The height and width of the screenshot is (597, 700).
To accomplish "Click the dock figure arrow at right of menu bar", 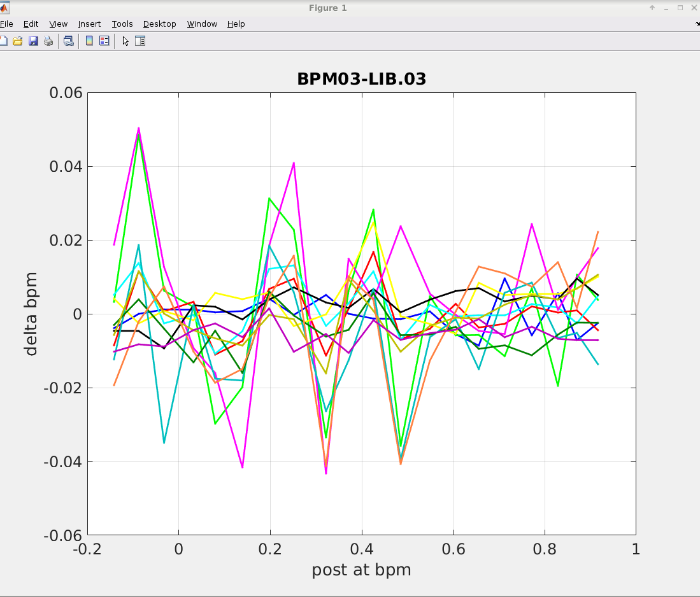I will tap(697, 24).
